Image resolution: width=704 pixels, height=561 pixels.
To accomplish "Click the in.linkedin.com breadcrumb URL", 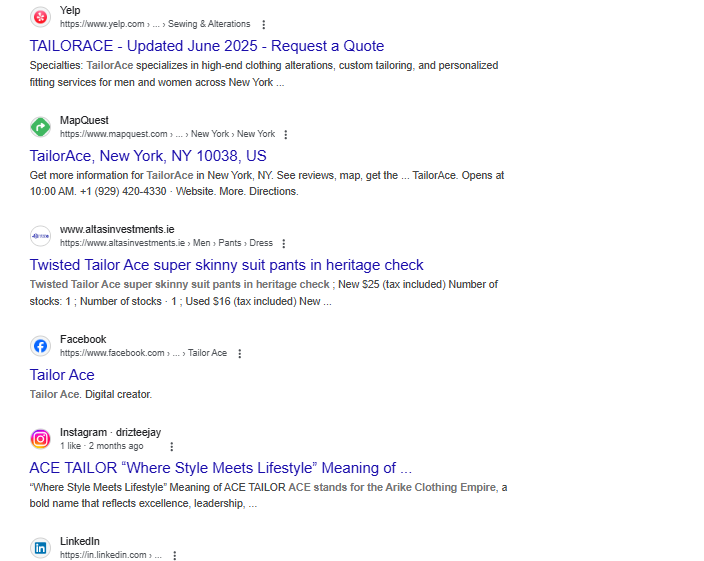I will (x=111, y=555).
